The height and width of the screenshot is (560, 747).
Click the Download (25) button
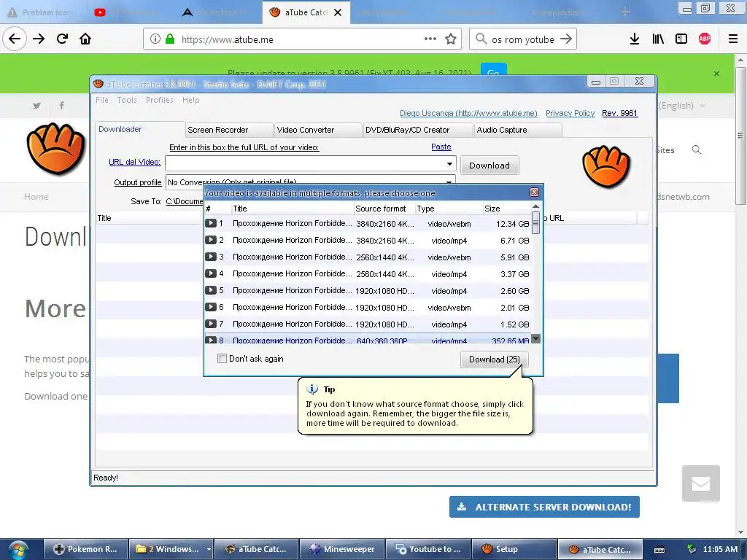click(x=494, y=359)
